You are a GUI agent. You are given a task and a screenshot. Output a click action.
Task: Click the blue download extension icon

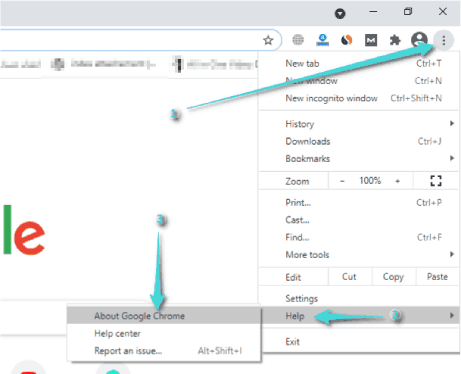[x=322, y=40]
